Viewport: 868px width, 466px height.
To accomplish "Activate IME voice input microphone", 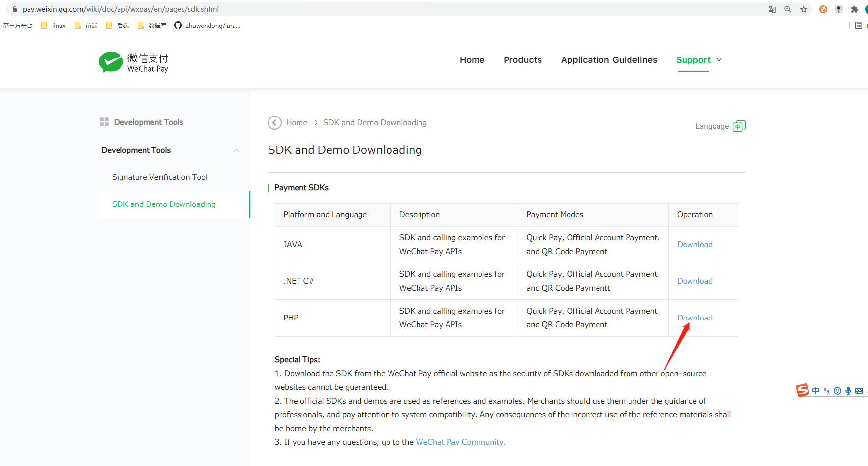I will pyautogui.click(x=848, y=391).
